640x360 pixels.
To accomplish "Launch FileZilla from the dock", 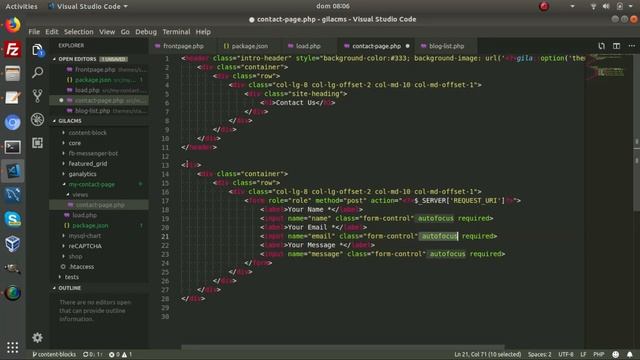I will [13, 50].
